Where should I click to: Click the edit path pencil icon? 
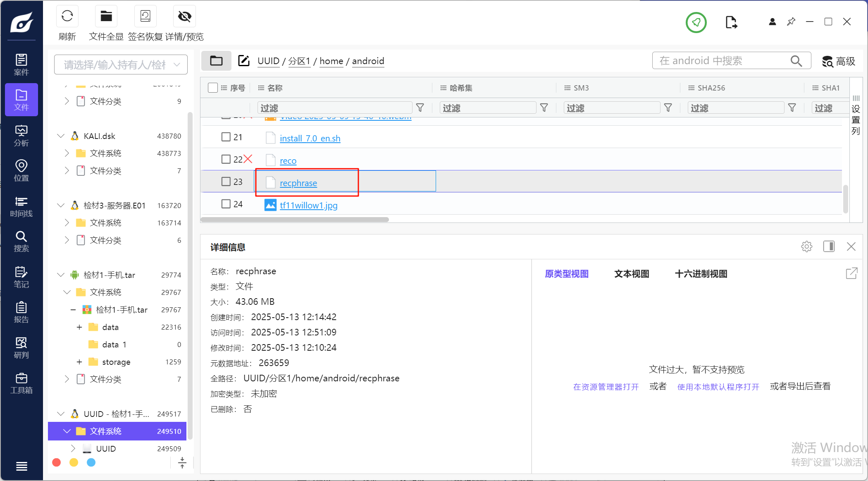[243, 61]
